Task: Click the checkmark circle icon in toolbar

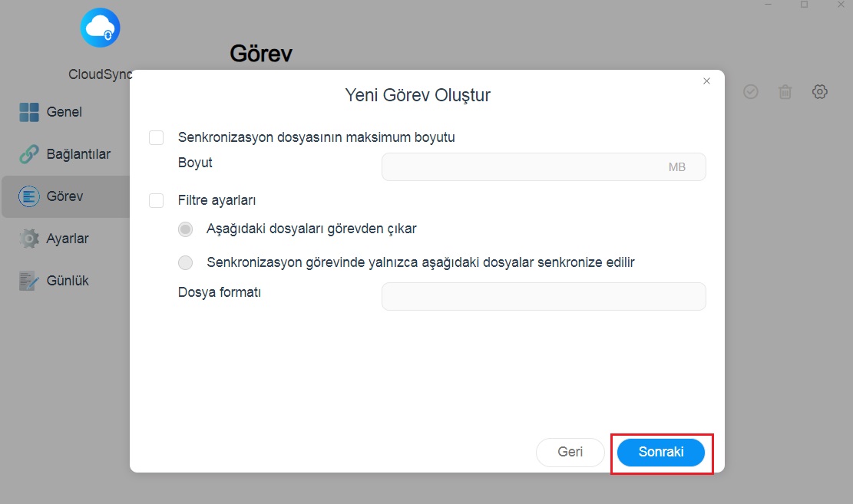Action: (x=750, y=92)
